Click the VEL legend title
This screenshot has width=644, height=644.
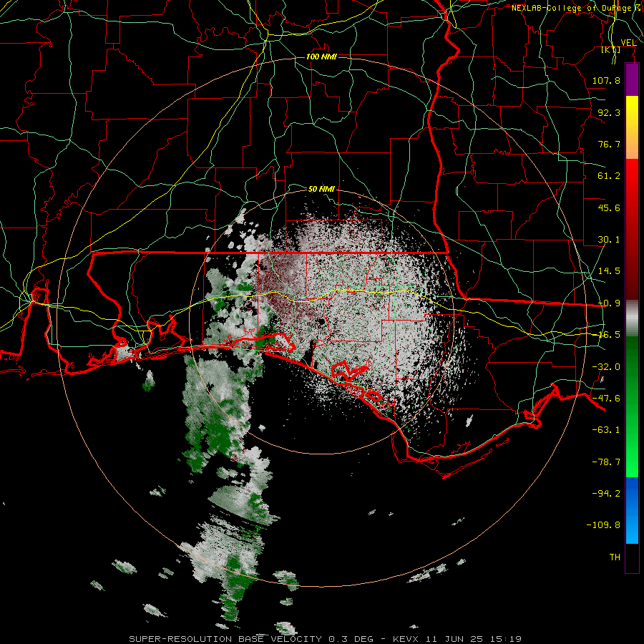coord(628,43)
